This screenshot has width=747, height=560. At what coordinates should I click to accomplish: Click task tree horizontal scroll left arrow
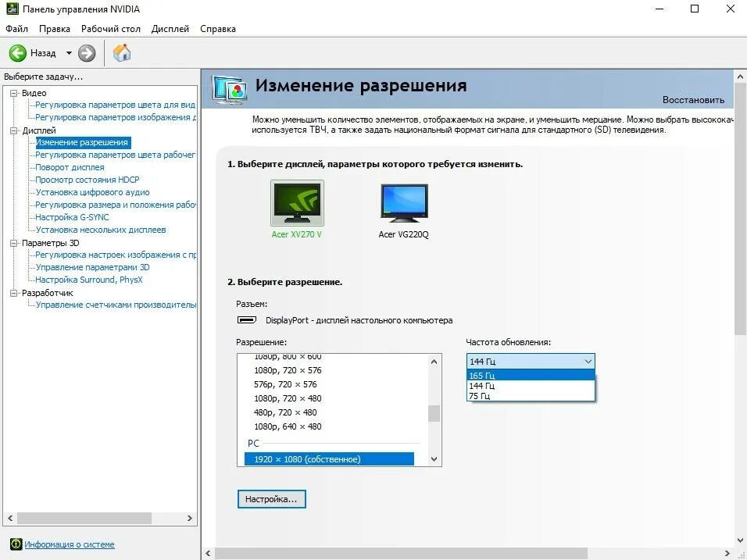point(10,518)
